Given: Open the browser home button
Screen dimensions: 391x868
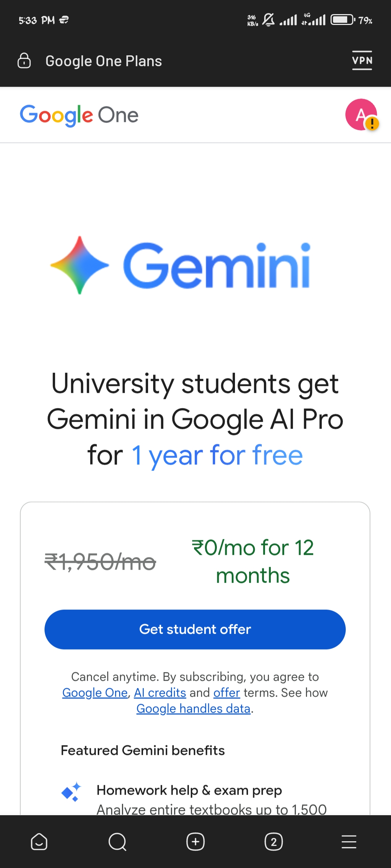Looking at the screenshot, I should (39, 842).
